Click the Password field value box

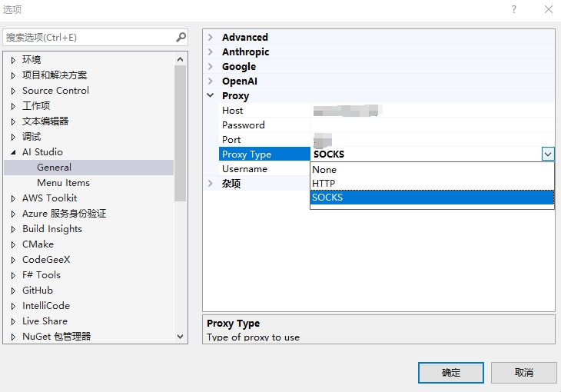[x=430, y=125]
